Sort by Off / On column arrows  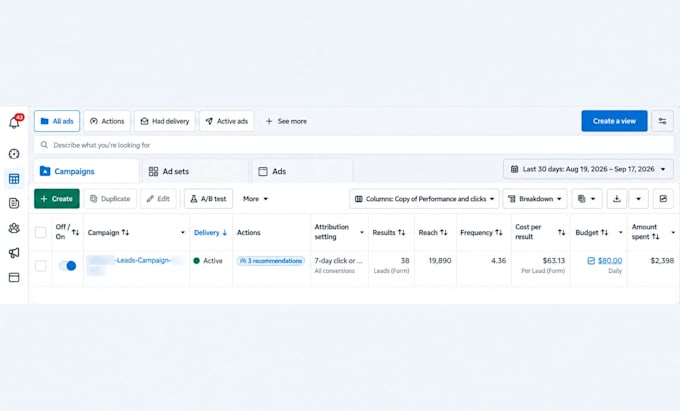pyautogui.click(x=75, y=233)
